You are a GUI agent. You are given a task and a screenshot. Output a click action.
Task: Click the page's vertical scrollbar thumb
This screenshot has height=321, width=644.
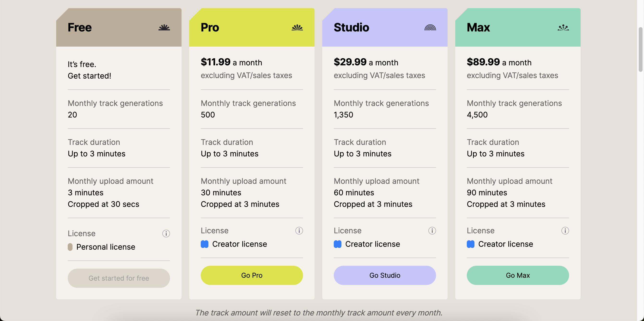(640, 49)
